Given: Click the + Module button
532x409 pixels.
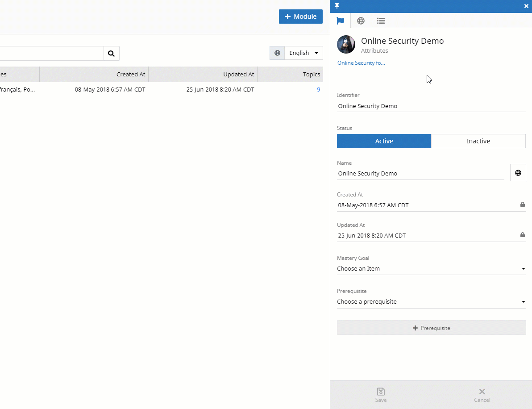Looking at the screenshot, I should point(301,17).
